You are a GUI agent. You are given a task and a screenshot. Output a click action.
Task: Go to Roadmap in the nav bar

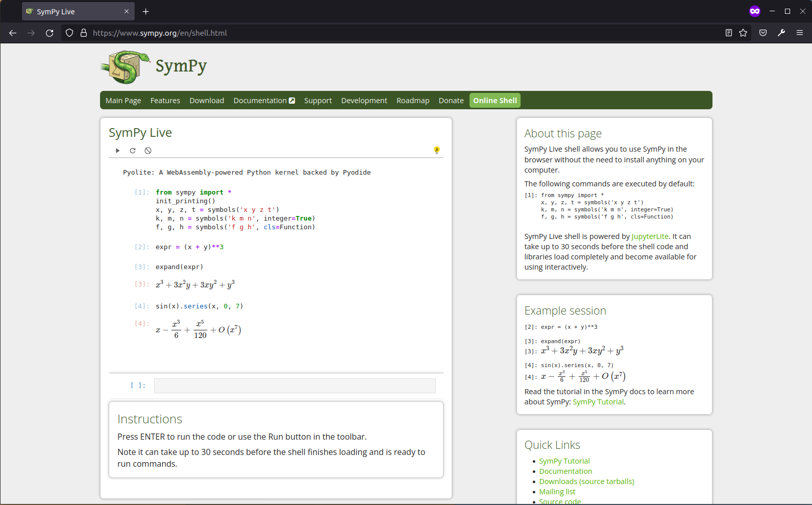(413, 101)
